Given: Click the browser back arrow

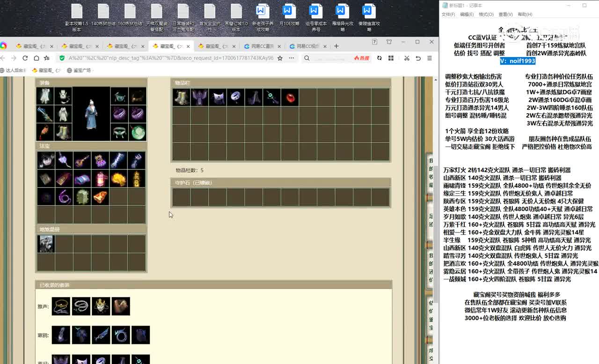Looking at the screenshot, I should tap(2, 58).
